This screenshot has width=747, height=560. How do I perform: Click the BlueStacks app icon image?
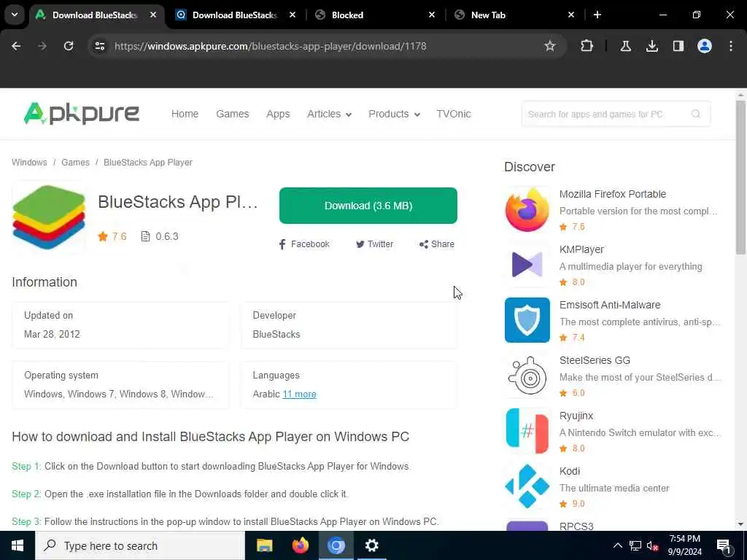point(49,217)
